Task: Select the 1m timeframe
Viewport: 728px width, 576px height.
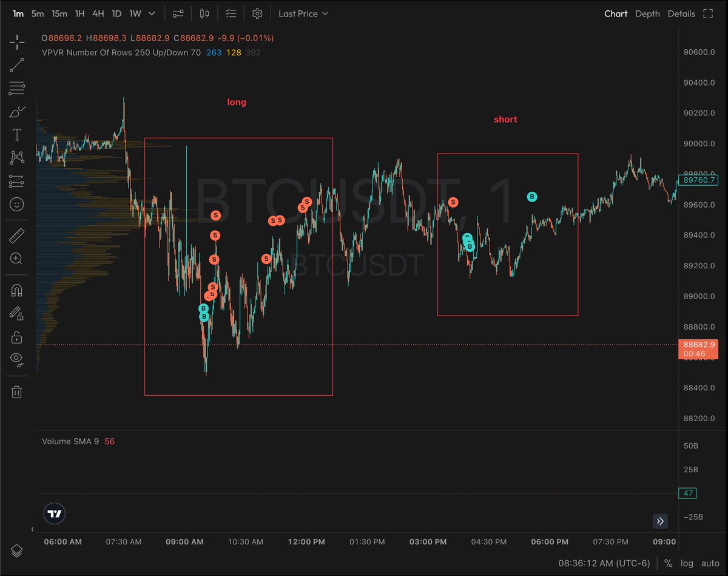Action: [18, 13]
